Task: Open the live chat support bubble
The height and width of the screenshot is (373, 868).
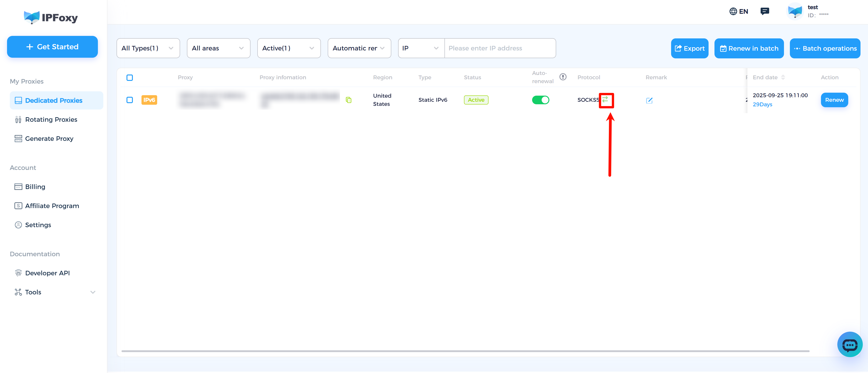Action: point(850,344)
